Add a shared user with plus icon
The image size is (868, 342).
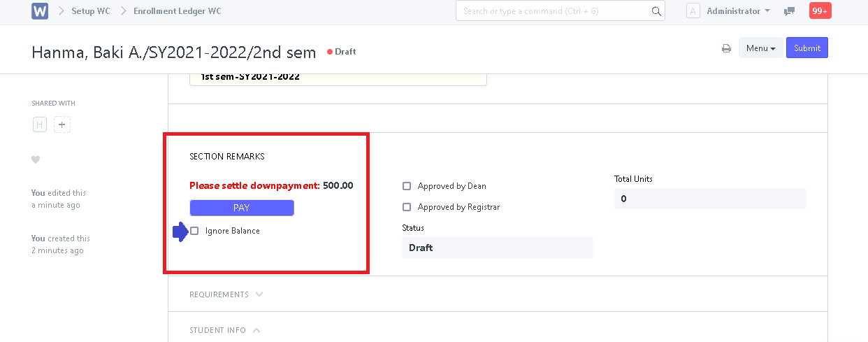[62, 124]
